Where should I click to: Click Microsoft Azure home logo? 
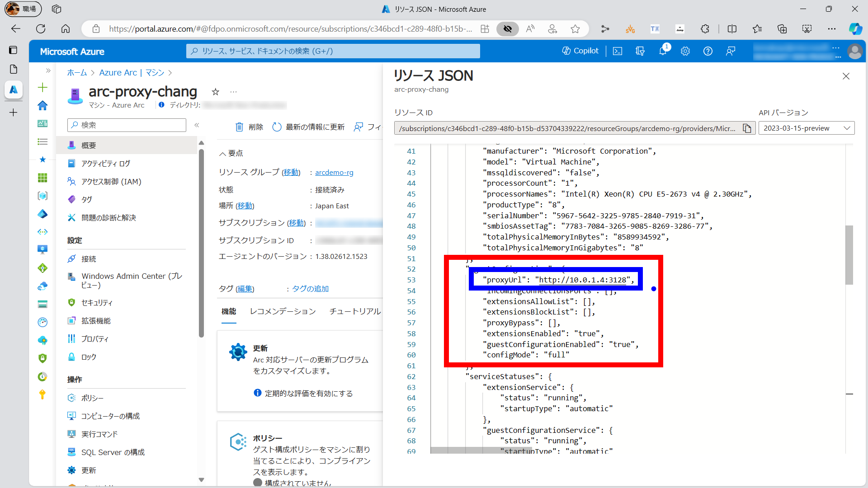tap(72, 52)
